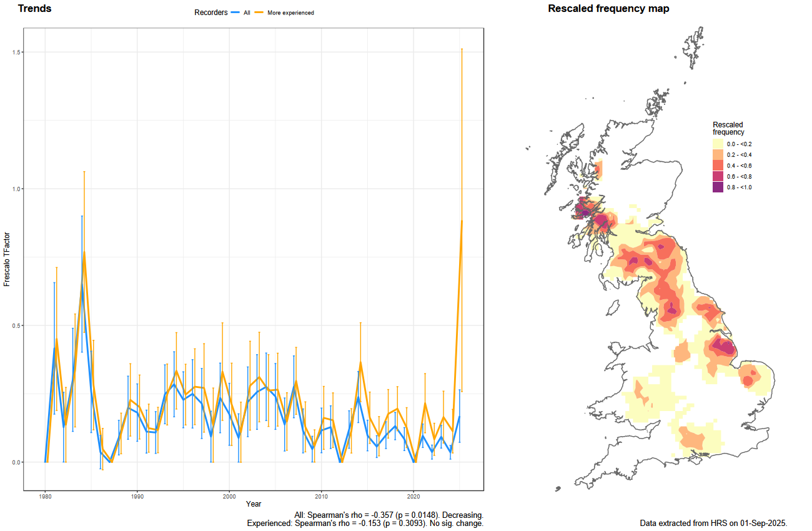Screen dimensions: 812x531
Task: Click the 'All: Spearman's rho' result text
Action: tap(389, 515)
